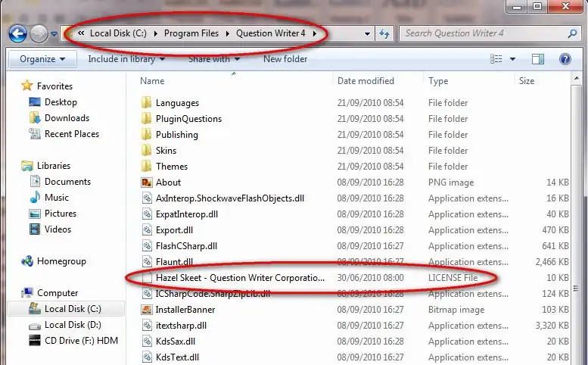Open the Help question mark icon

tap(565, 59)
